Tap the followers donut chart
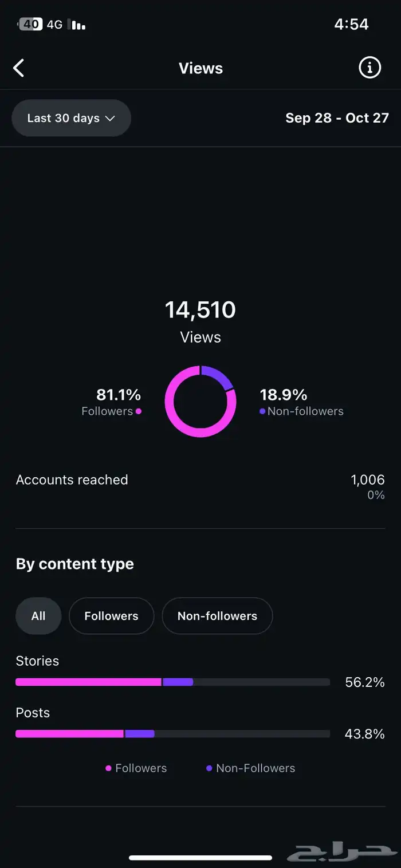 click(200, 401)
